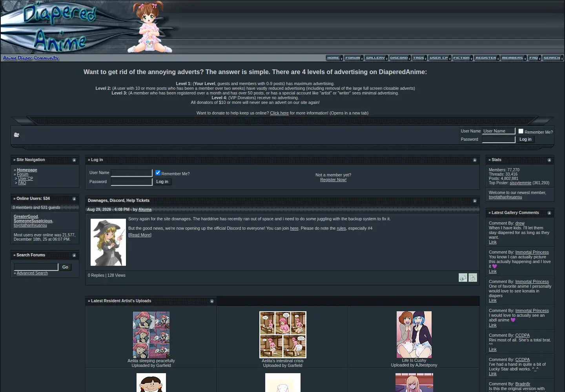Viewport: 565px width, 392px height.
Task: Toggle Remember Me checkbox in the top login bar
Action: [521, 131]
